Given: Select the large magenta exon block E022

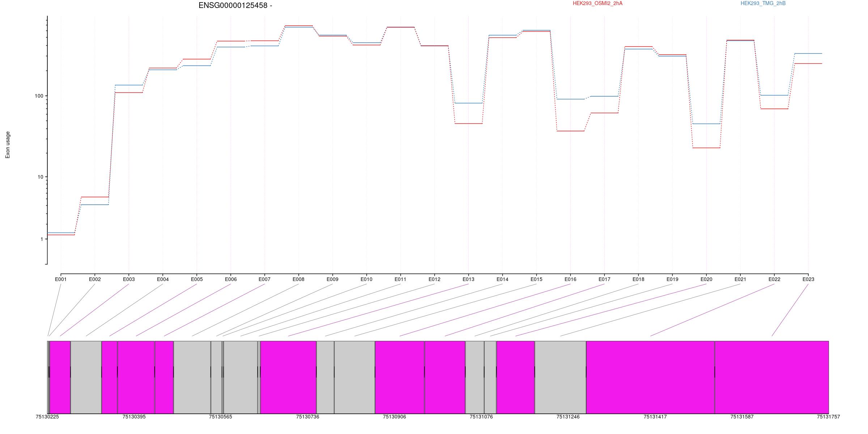Looking at the screenshot, I should (x=650, y=377).
